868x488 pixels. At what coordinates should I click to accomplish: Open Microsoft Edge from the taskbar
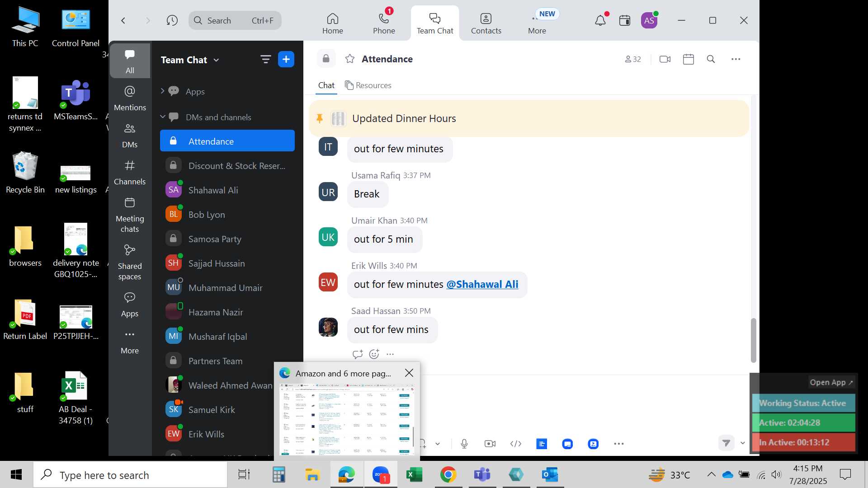pyautogui.click(x=347, y=474)
